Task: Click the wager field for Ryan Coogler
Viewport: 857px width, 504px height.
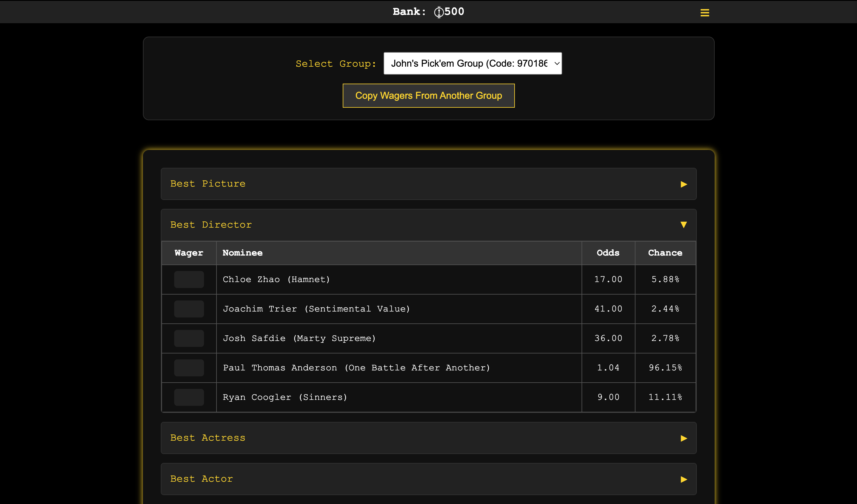Action: 189,397
